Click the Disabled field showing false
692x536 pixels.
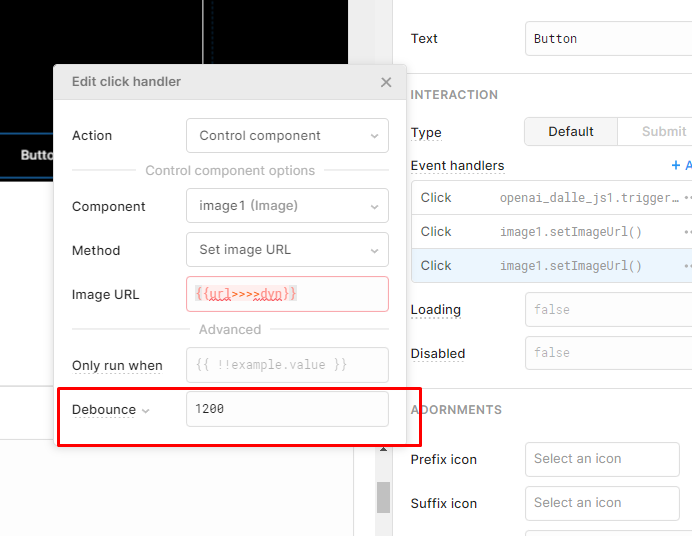609,353
